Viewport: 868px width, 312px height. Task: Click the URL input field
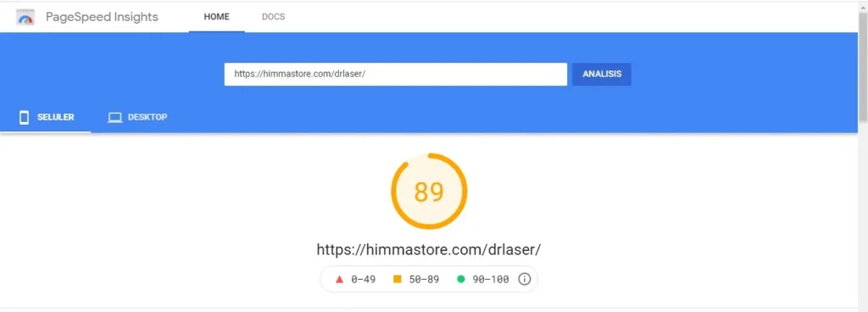[395, 74]
